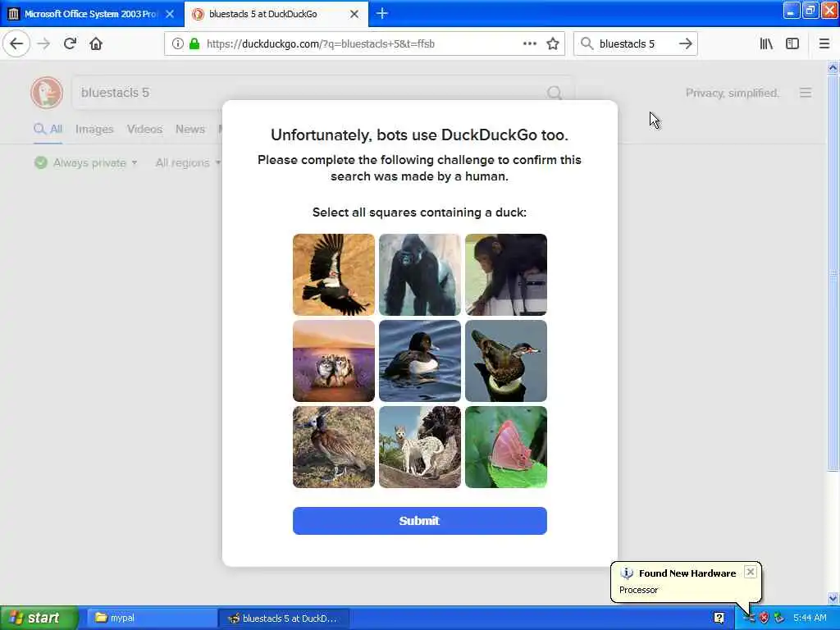Select the chimpanzee image square

pyautogui.click(x=506, y=274)
